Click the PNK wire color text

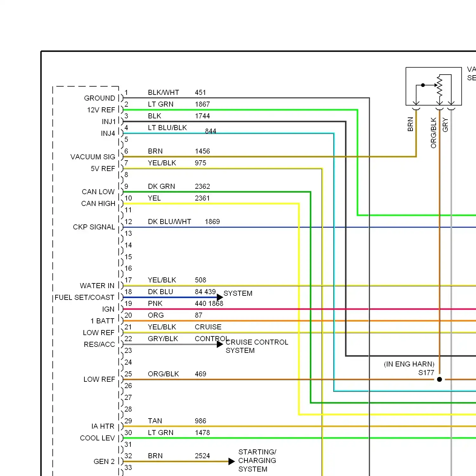pyautogui.click(x=155, y=303)
